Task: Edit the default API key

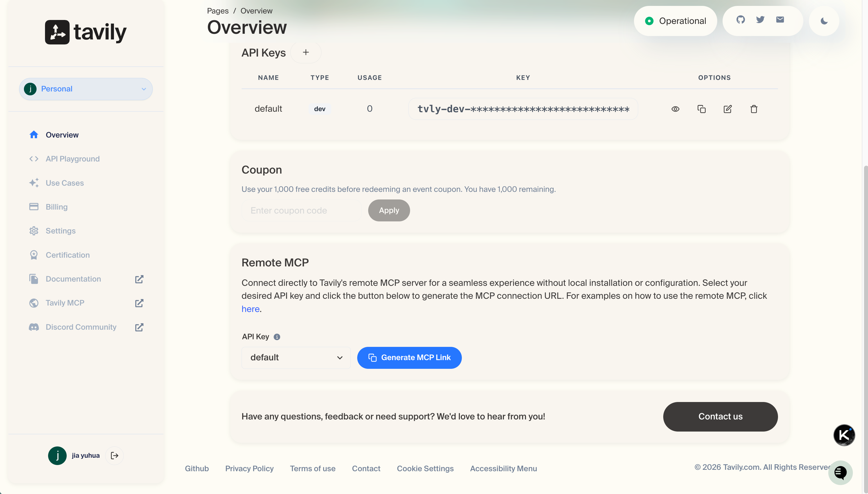Action: pyautogui.click(x=728, y=109)
